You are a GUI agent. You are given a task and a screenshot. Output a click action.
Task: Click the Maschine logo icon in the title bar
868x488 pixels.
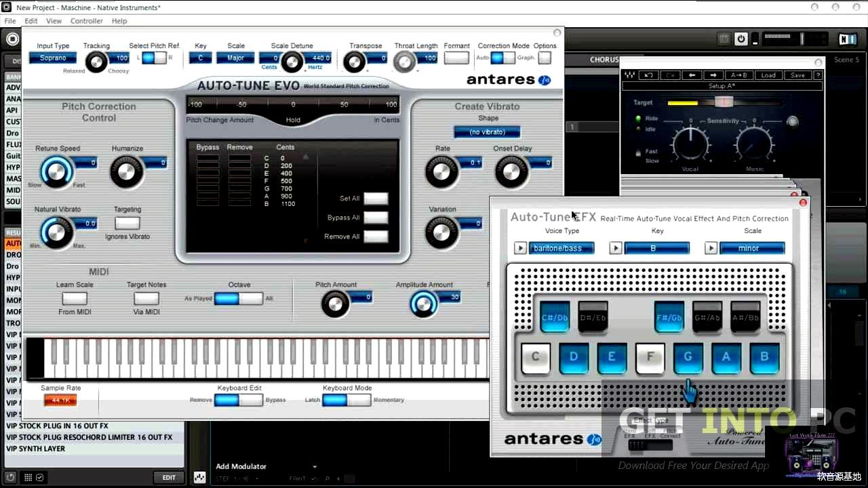7,7
